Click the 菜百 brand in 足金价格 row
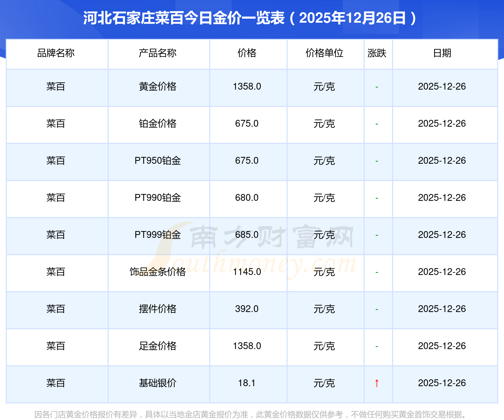The height and width of the screenshot is (420, 504). tap(56, 346)
